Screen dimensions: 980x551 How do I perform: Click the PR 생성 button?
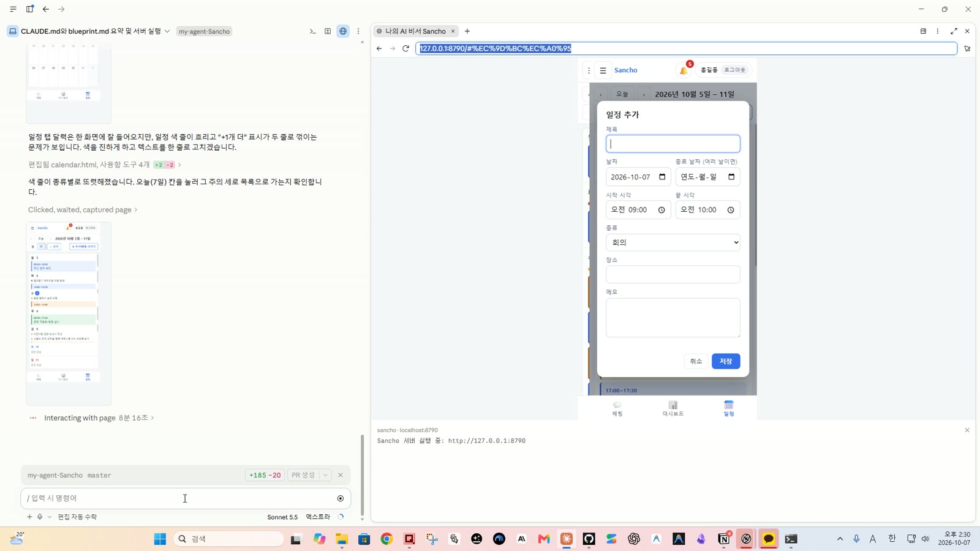[x=303, y=475]
